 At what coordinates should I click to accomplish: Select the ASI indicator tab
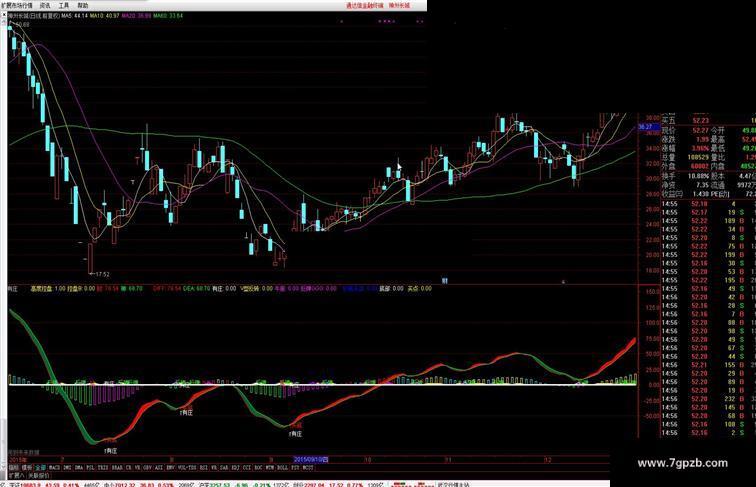pos(159,468)
